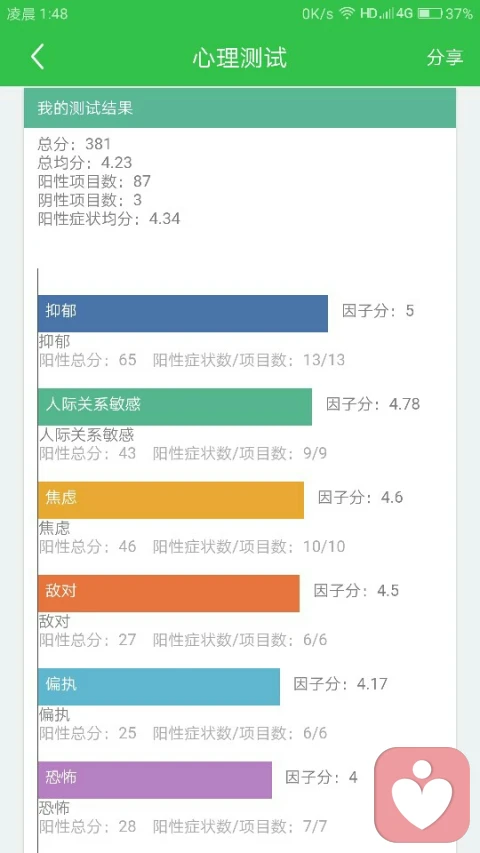This screenshot has height=853, width=480.
Task: Tap the orange 敌对 bar
Action: pyautogui.click(x=169, y=593)
